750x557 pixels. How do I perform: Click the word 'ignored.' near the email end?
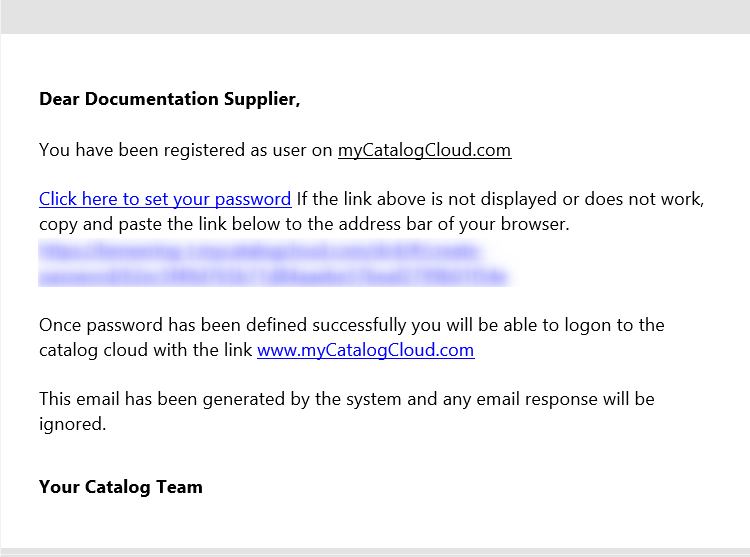72,424
